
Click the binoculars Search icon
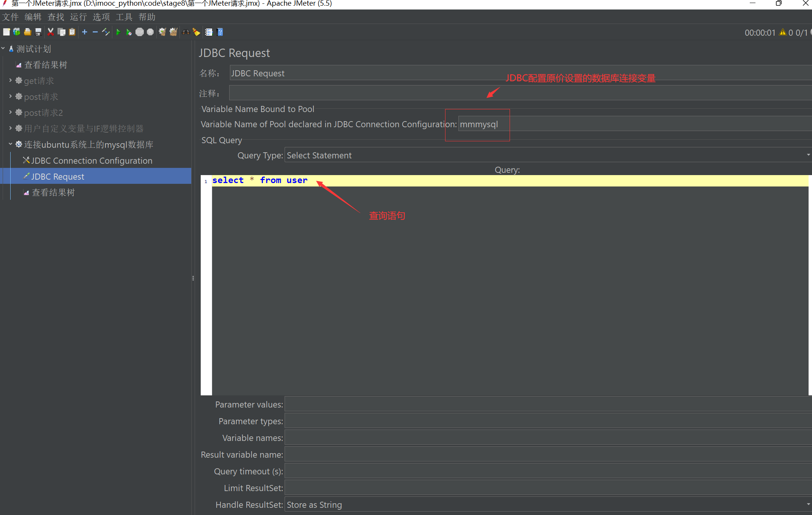point(186,32)
